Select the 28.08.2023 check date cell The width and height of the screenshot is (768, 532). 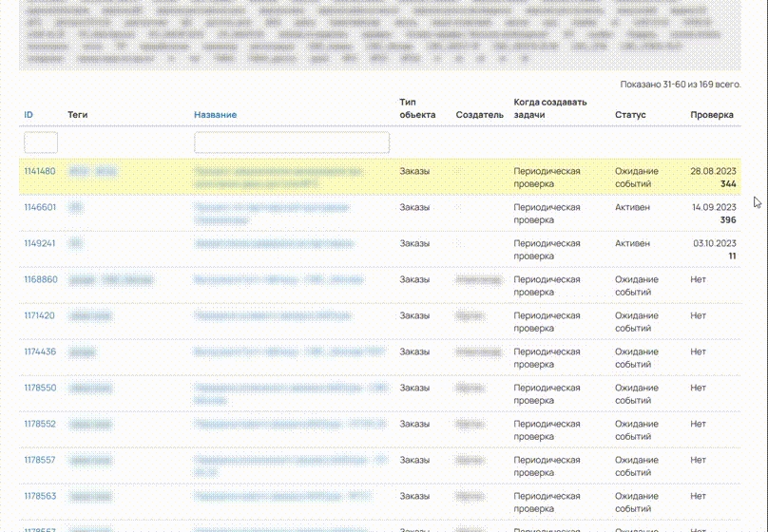click(713, 172)
